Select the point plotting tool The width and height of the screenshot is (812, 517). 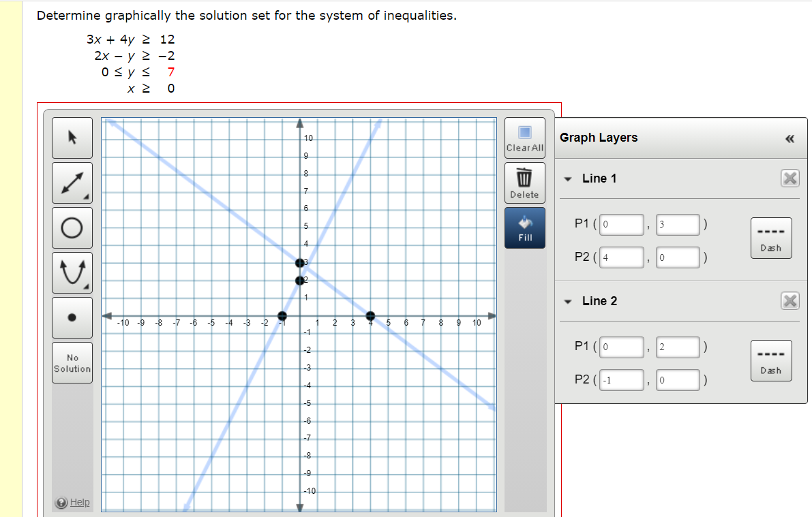72,317
